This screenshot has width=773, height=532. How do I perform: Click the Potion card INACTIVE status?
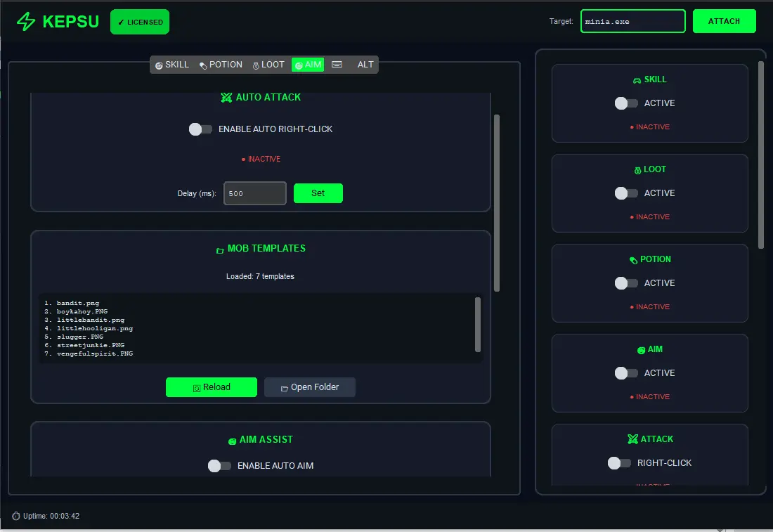pos(650,306)
